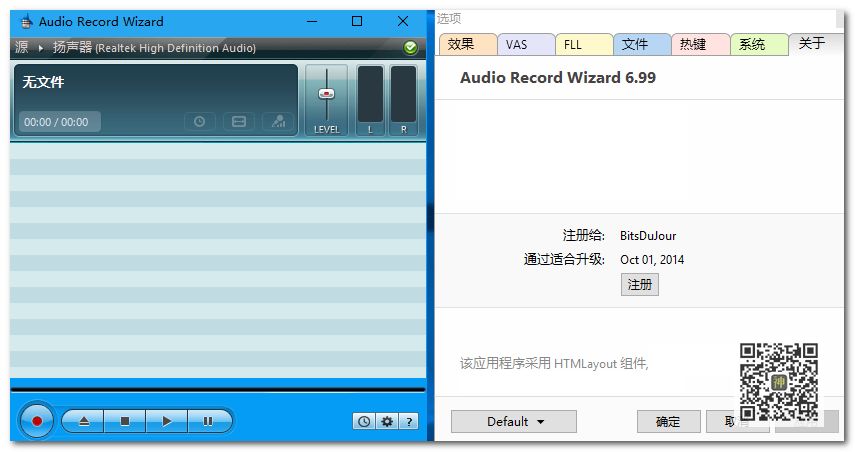Screen dimensions: 855x452
Task: Switch to the 文件 tab
Action: (642, 44)
